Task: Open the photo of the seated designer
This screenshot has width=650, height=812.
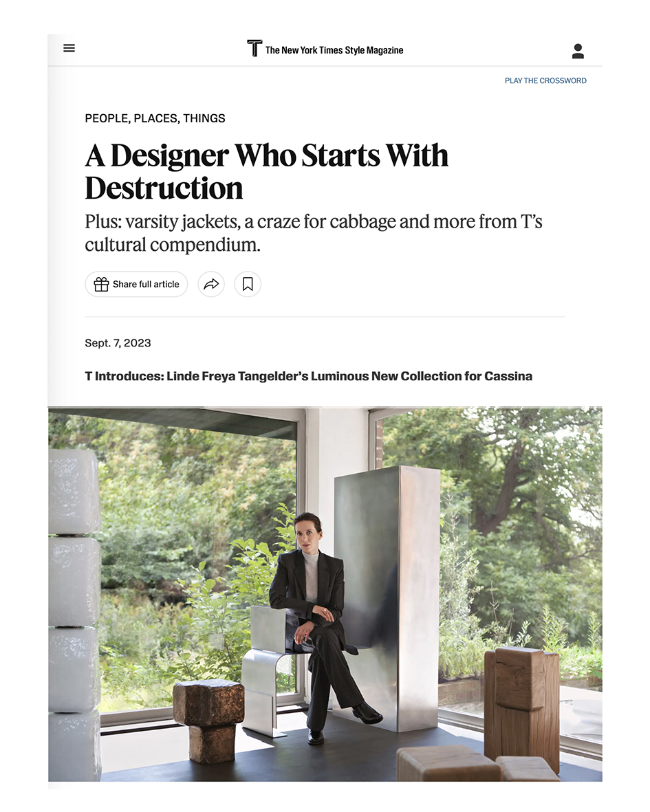Action: click(325, 595)
